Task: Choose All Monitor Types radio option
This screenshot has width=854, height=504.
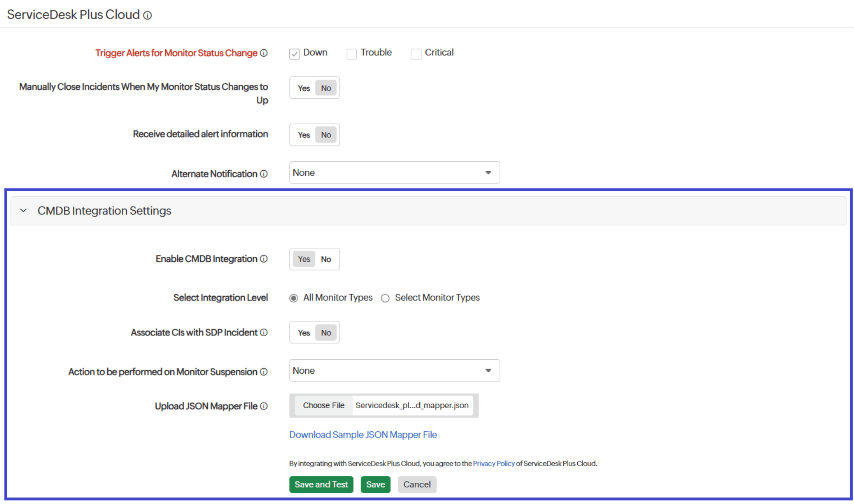Action: coord(294,298)
